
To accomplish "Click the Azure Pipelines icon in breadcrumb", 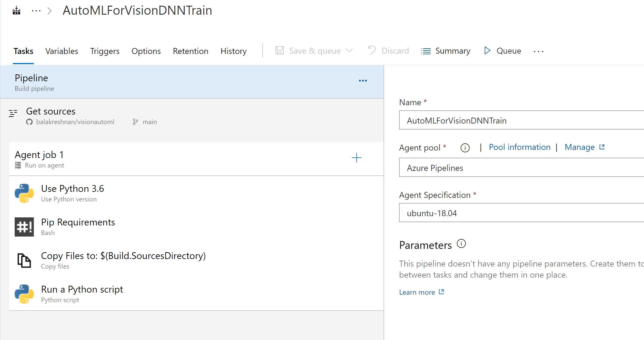I will pyautogui.click(x=16, y=11).
